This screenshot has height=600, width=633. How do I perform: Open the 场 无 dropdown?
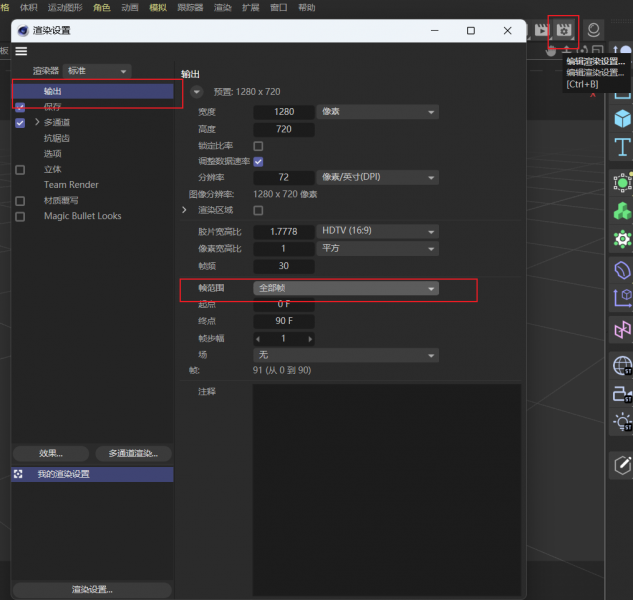coord(346,355)
